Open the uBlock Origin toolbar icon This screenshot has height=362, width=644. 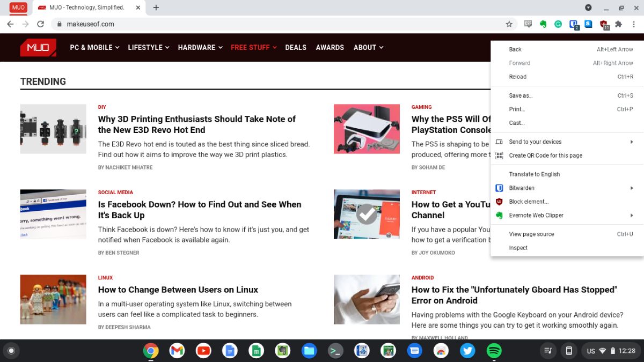604,24
